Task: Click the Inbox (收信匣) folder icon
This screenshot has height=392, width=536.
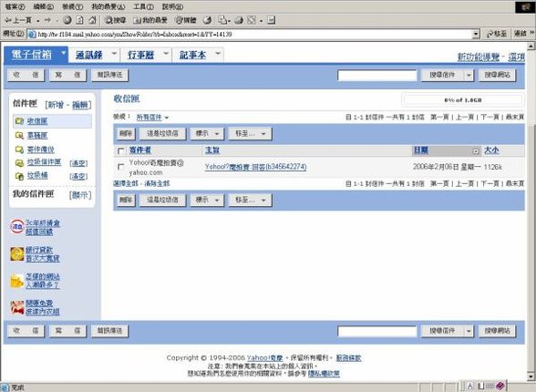Action: pyautogui.click(x=19, y=121)
